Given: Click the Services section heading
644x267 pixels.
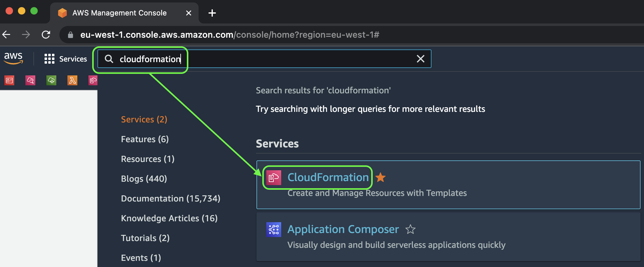Looking at the screenshot, I should pyautogui.click(x=277, y=144).
